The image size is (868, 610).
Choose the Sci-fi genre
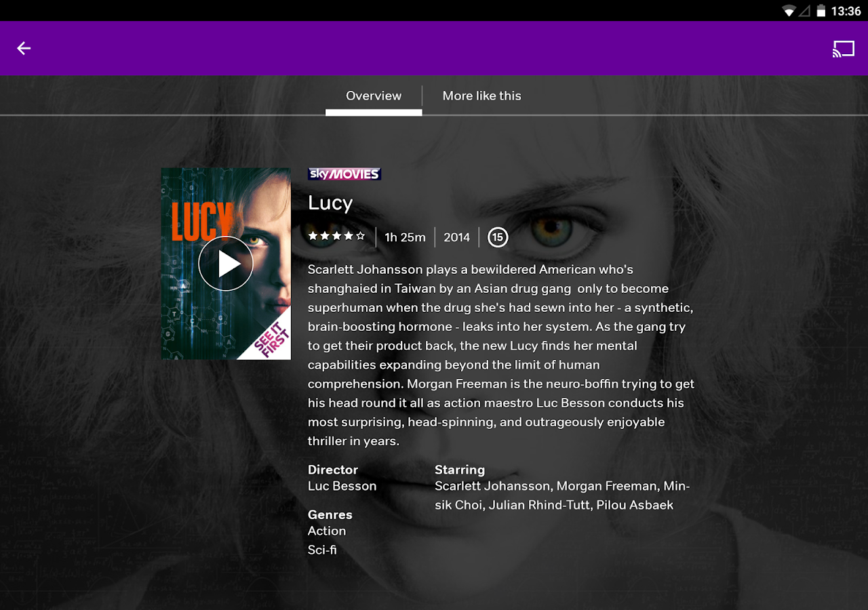coord(322,550)
